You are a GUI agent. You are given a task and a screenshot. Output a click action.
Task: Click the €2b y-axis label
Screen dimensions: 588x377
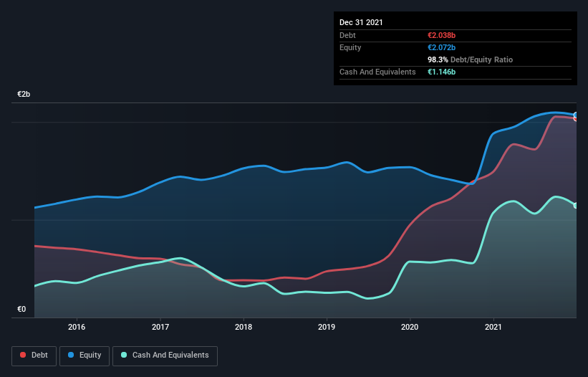coord(24,94)
